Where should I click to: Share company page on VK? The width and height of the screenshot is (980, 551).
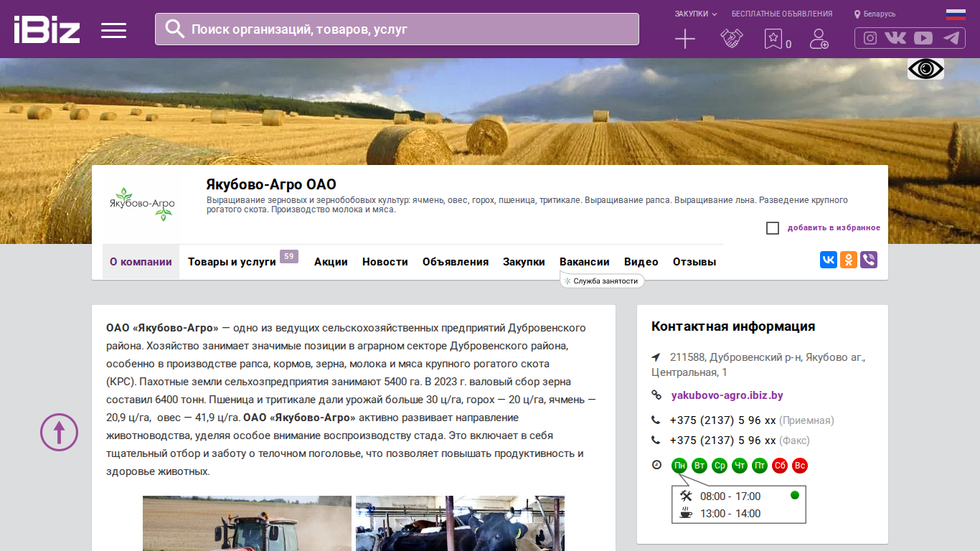tap(829, 260)
